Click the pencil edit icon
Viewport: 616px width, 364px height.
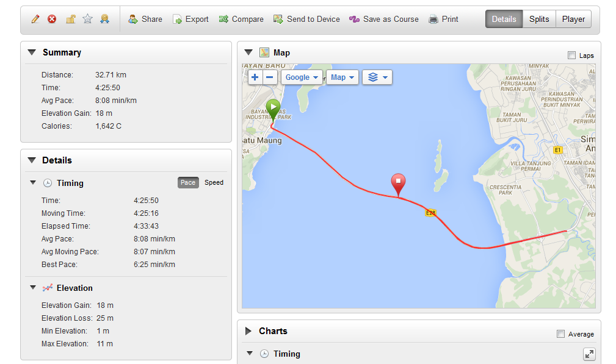click(x=35, y=20)
